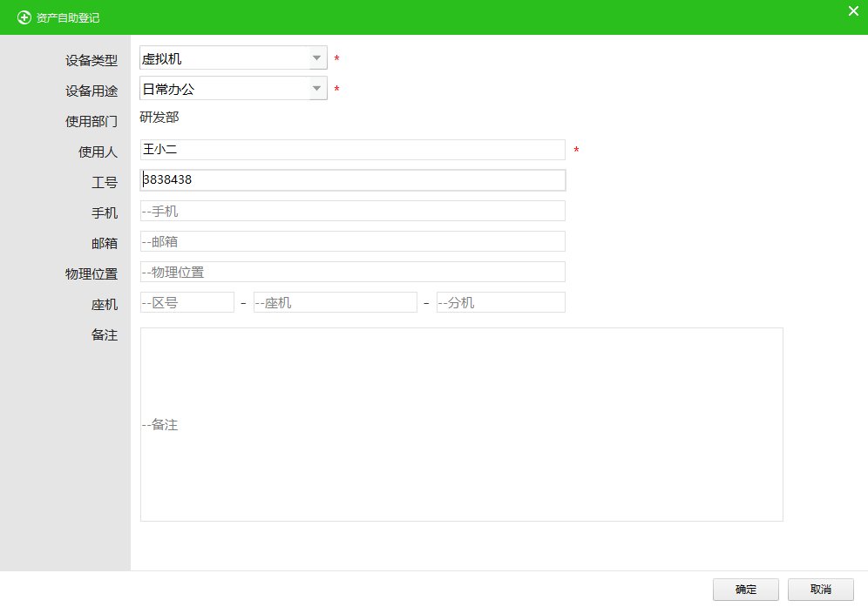
Task: Focus the 分机 input field
Action: [501, 302]
